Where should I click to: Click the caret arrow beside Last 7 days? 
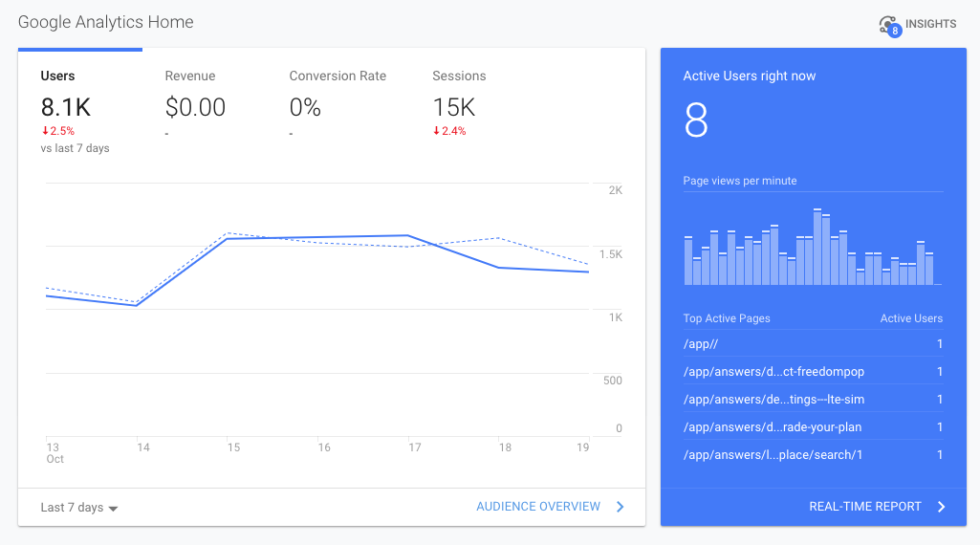pos(113,509)
